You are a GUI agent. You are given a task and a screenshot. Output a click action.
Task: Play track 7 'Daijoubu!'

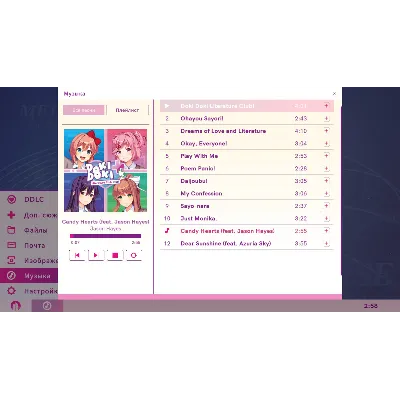[247, 181]
